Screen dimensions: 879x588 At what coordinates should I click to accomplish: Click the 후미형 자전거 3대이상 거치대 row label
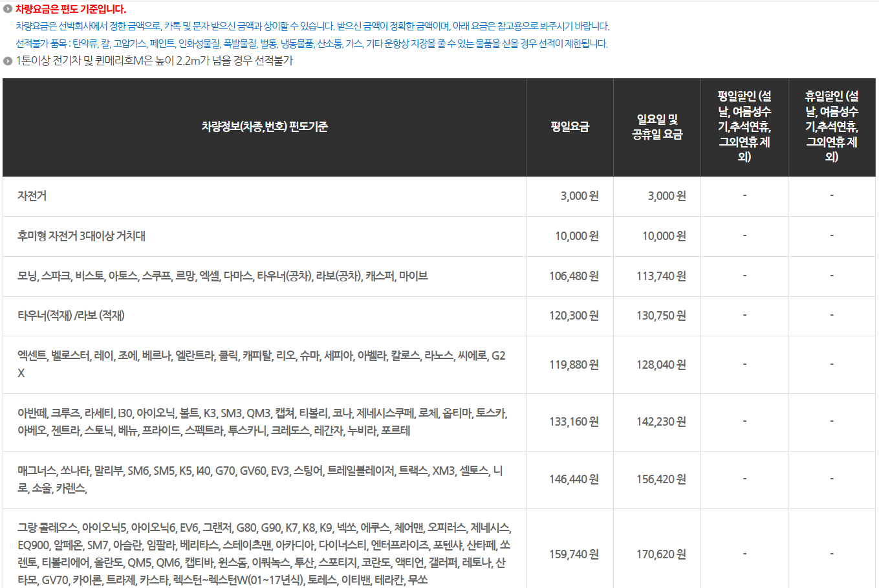(x=81, y=236)
